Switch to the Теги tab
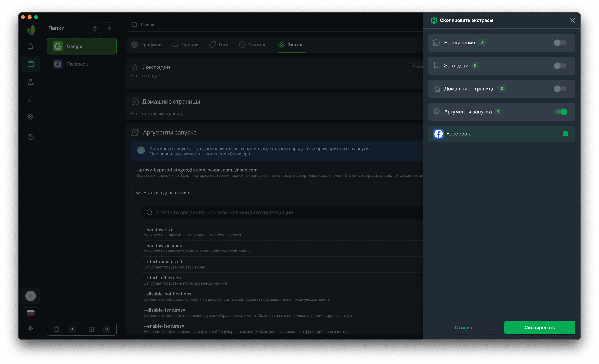Viewport: 599px width, 364px height. (x=219, y=45)
